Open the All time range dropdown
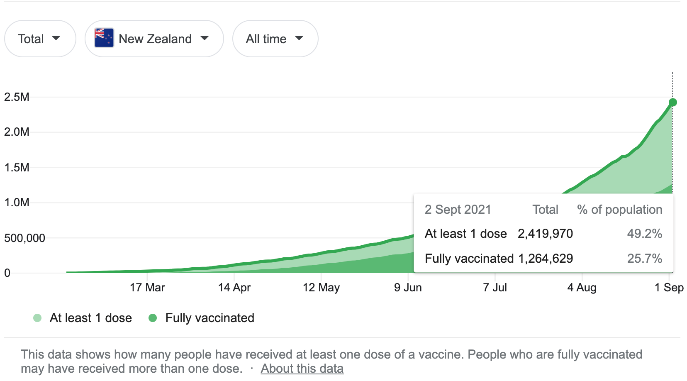Screen dimensions: 687x381 (275, 39)
